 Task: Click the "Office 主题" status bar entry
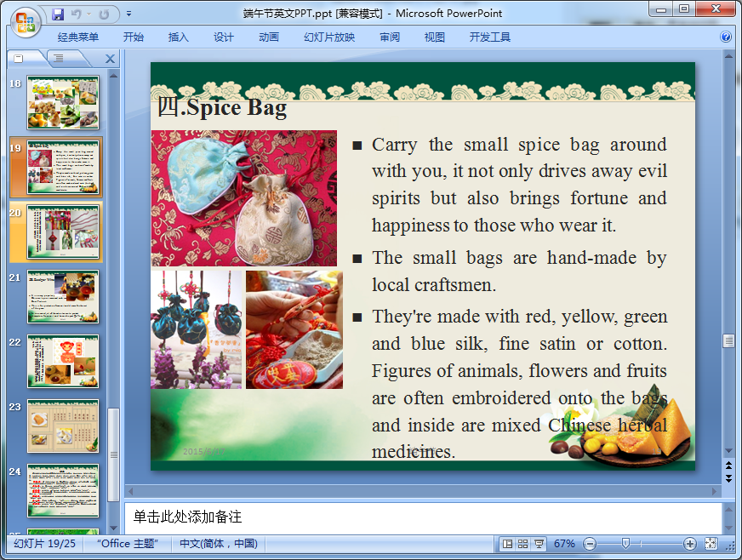pos(128,544)
